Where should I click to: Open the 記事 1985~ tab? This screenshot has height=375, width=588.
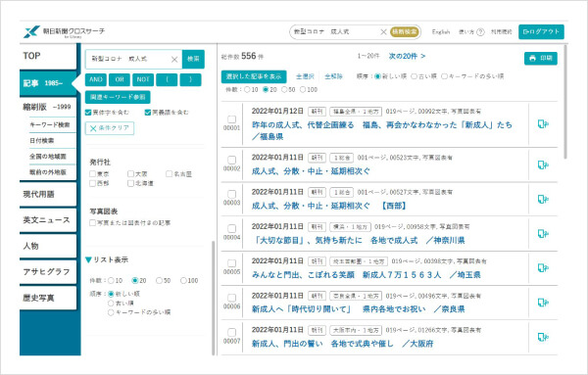coord(48,83)
